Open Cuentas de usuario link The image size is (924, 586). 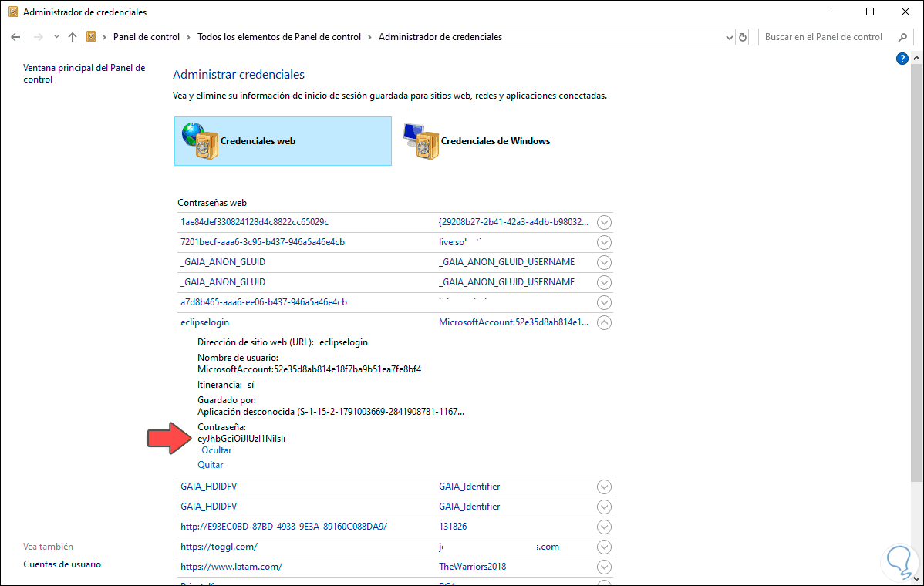click(x=62, y=564)
